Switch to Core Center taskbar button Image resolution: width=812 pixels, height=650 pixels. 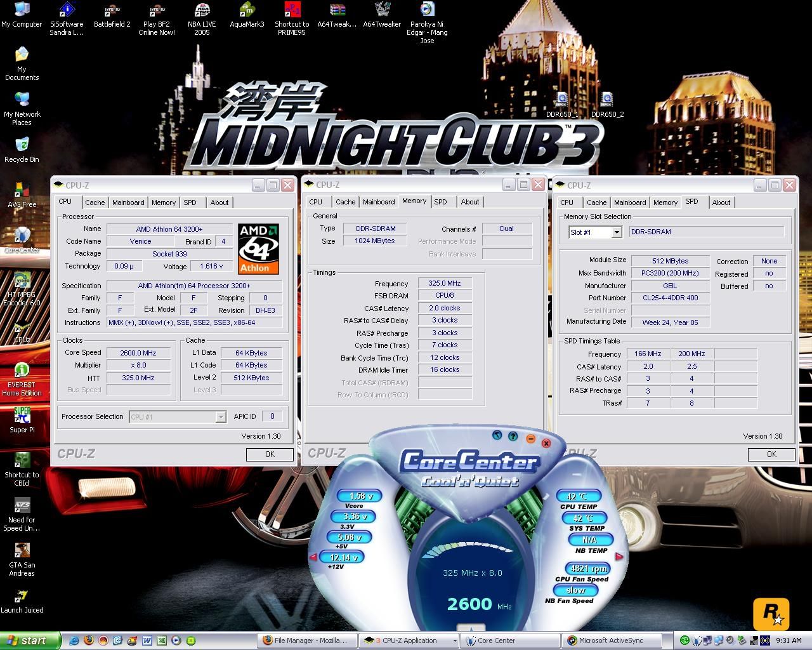tap(509, 640)
